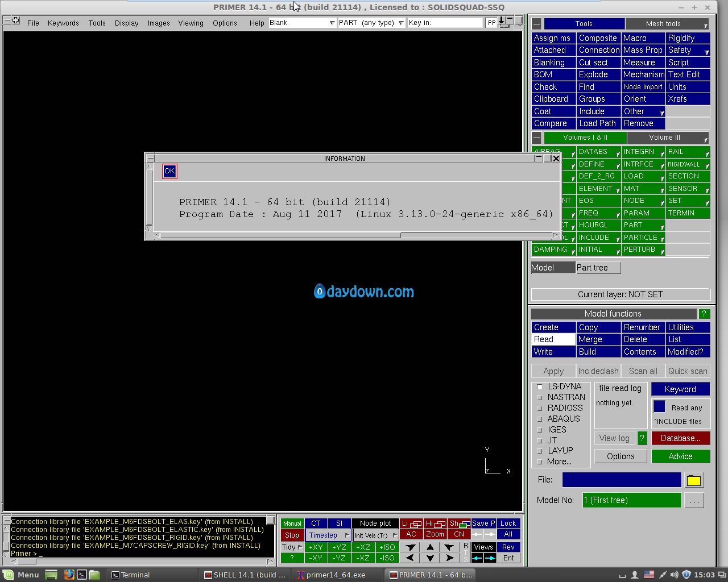This screenshot has width=728, height=582.
Task: Click the Write model function button
Action: (553, 352)
